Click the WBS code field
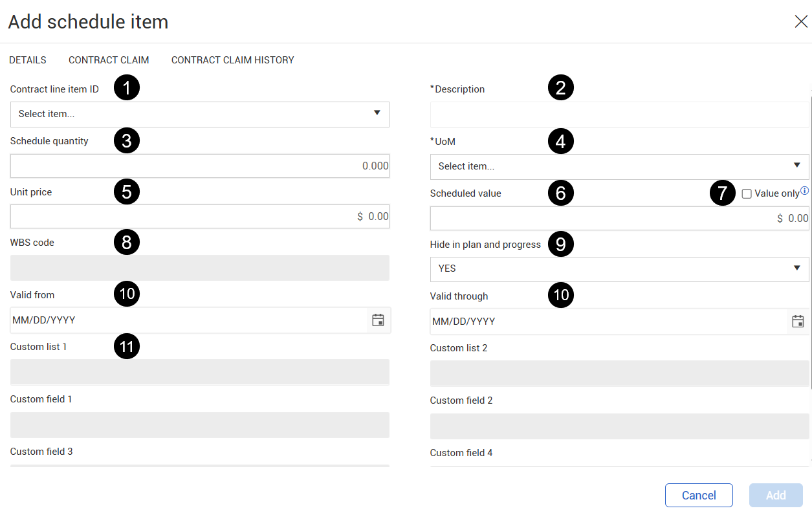 (199, 268)
